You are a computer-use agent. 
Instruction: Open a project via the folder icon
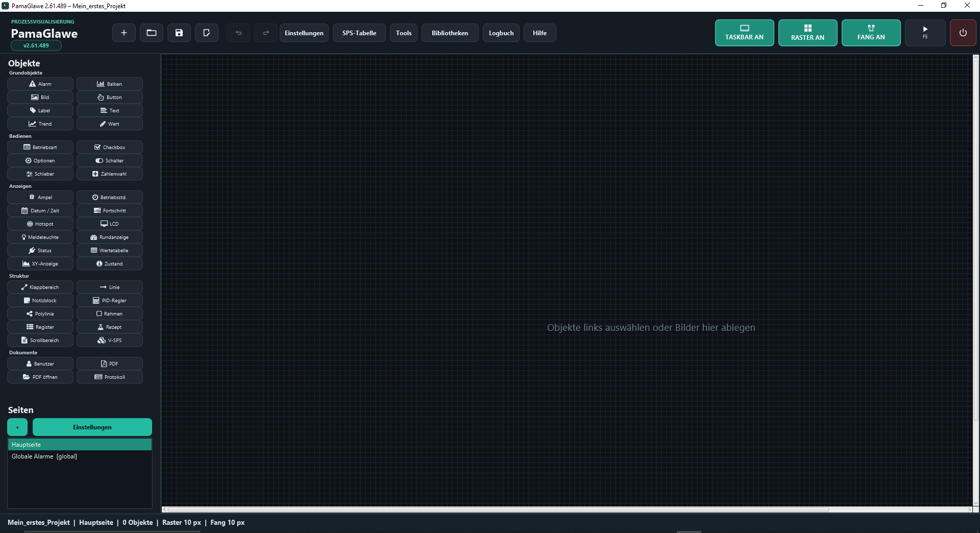click(x=152, y=33)
